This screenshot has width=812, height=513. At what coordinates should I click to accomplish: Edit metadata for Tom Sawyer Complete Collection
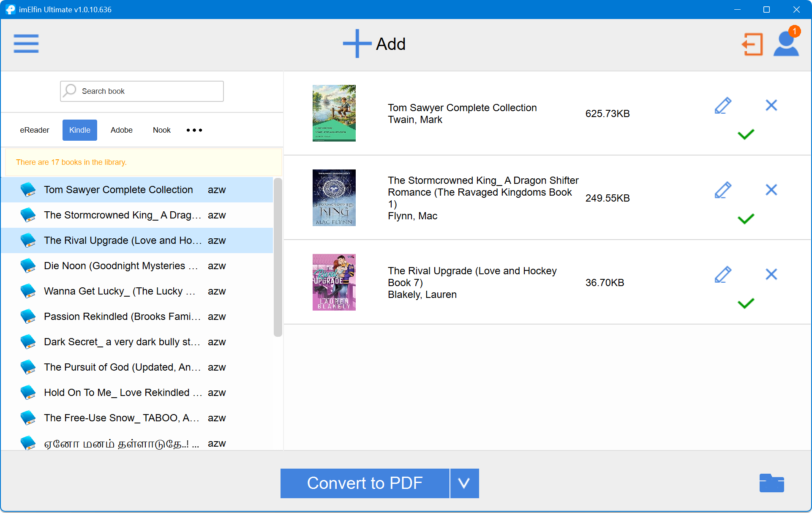723,105
